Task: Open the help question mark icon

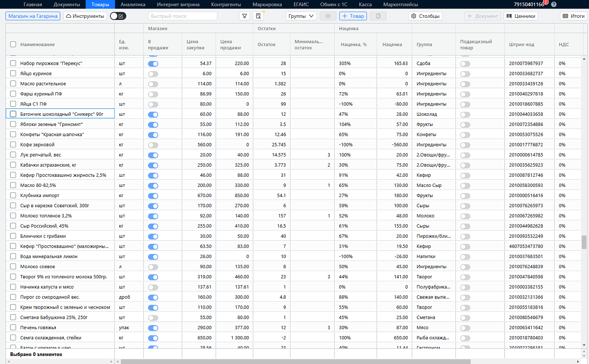Action: [x=554, y=4]
